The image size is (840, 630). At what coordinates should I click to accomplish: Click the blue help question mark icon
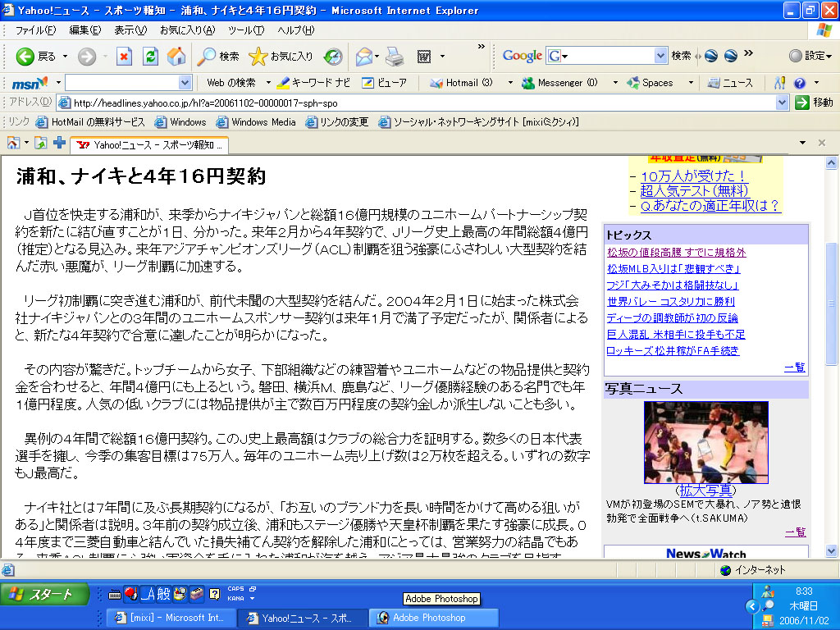pyautogui.click(x=799, y=83)
